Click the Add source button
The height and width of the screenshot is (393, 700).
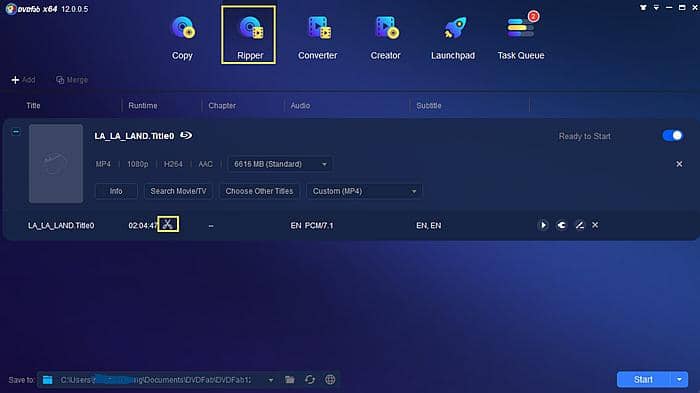(23, 80)
